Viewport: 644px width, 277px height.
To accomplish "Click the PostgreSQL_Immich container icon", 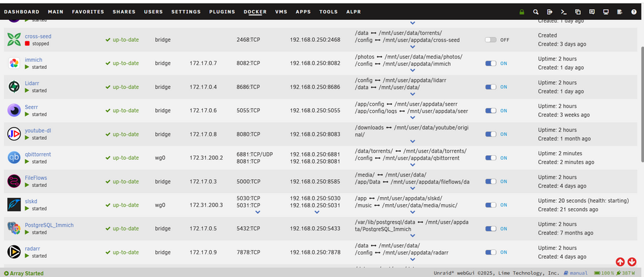I will click(14, 229).
